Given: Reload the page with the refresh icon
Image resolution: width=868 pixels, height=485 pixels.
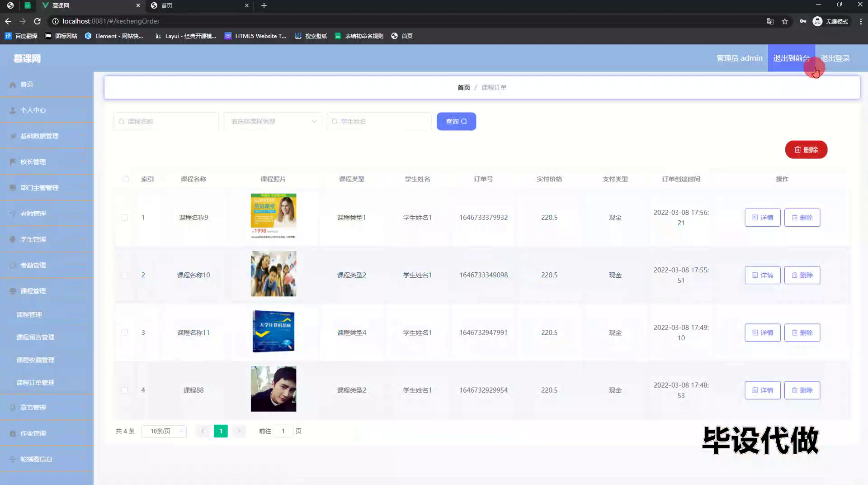Looking at the screenshot, I should [38, 21].
